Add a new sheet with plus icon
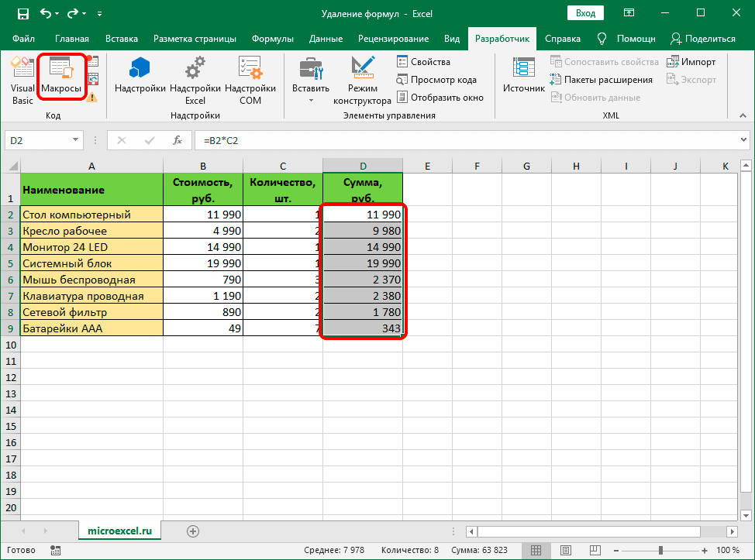The height and width of the screenshot is (560, 755). point(193,531)
